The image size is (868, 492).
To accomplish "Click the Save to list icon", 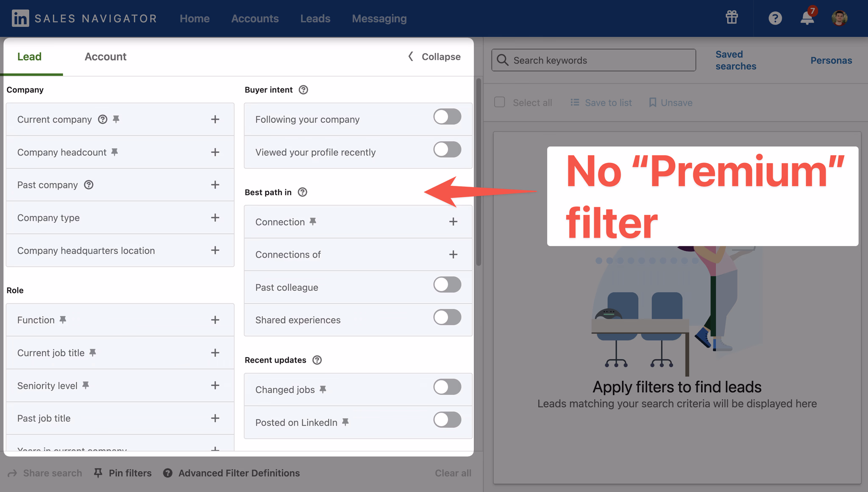I will tap(575, 102).
